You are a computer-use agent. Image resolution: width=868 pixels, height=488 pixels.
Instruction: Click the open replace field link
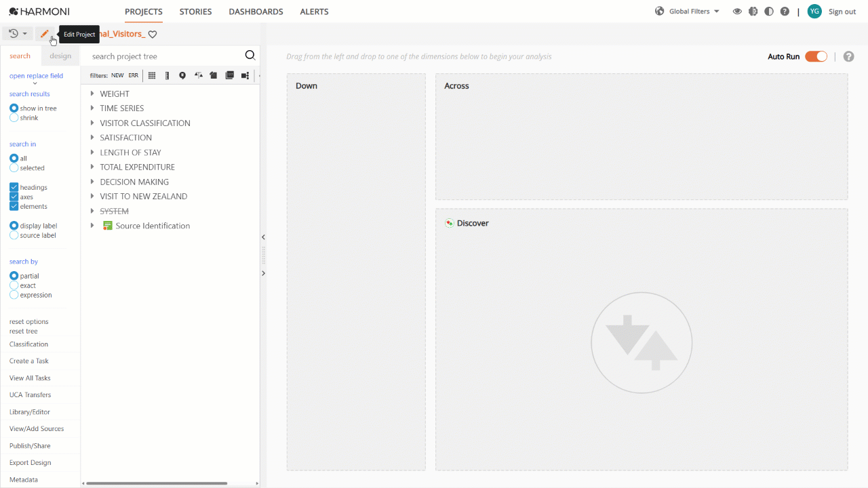pyautogui.click(x=36, y=76)
